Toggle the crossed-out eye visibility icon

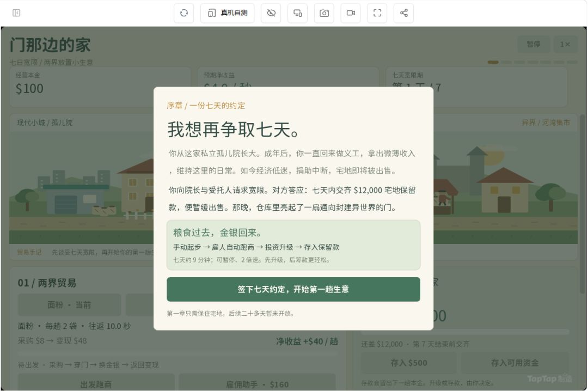coord(271,13)
